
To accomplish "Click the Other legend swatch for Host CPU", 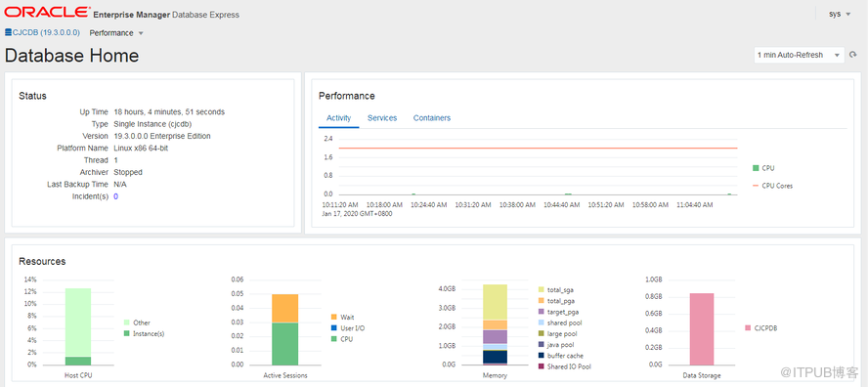I will [126, 322].
